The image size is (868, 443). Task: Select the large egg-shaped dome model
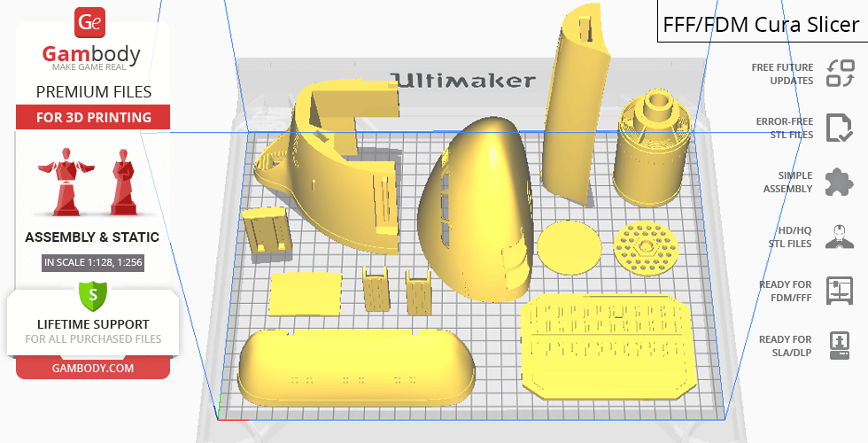click(483, 208)
